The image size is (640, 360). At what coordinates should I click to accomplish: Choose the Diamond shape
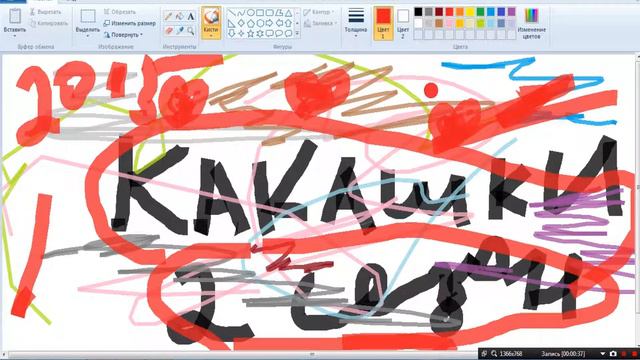click(x=241, y=23)
